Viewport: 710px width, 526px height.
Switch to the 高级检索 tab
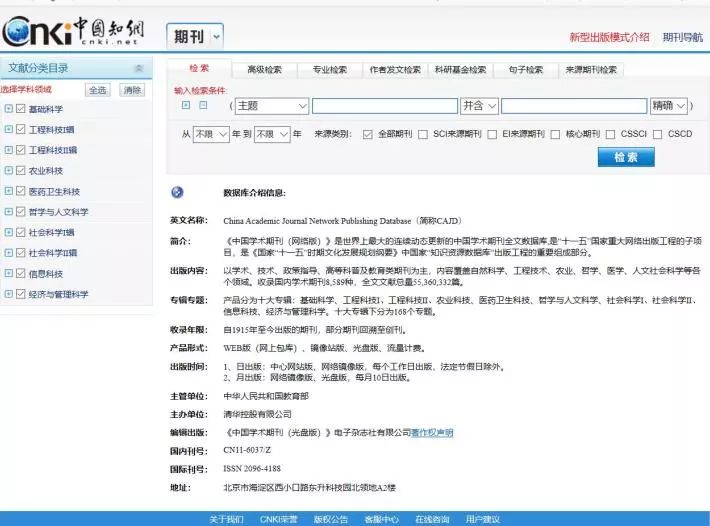click(x=264, y=70)
